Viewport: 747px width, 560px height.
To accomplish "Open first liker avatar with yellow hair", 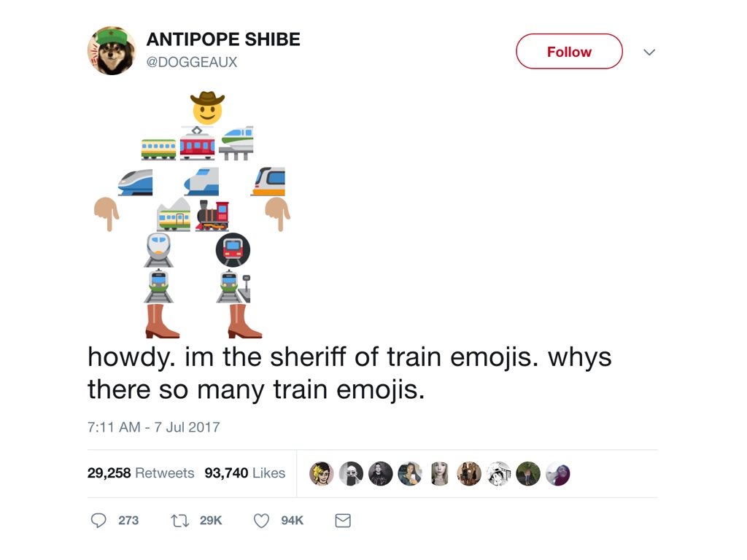I will [322, 474].
